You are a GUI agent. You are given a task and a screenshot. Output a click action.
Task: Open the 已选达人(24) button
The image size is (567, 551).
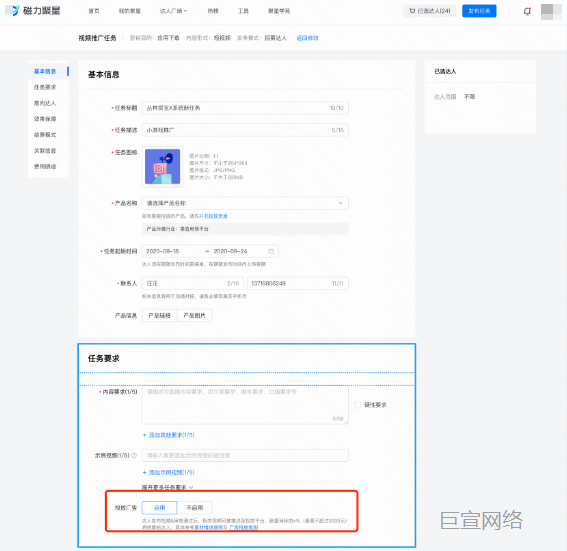[430, 11]
